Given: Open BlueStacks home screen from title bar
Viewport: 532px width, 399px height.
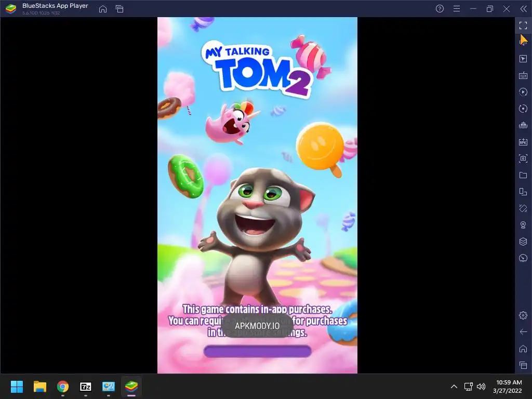Looking at the screenshot, I should (103, 9).
